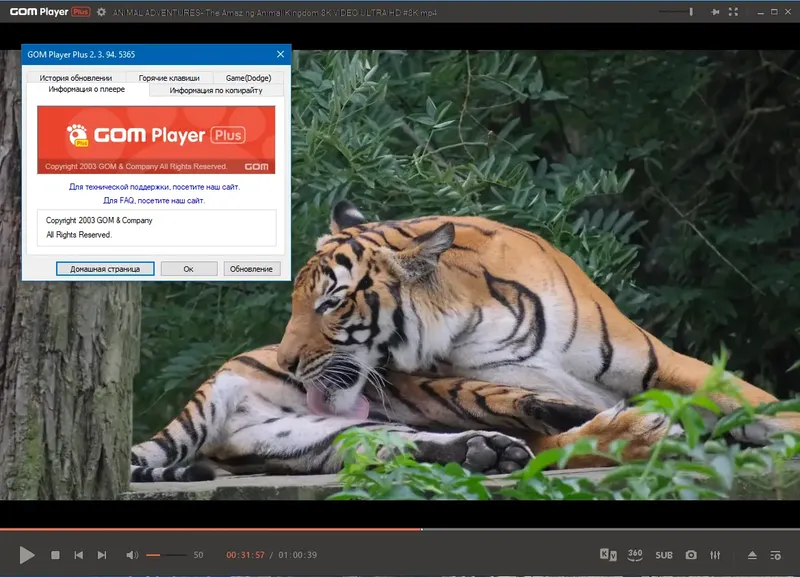The width and height of the screenshot is (800, 577).
Task: Open the equalizer control panel icon
Action: 715,555
